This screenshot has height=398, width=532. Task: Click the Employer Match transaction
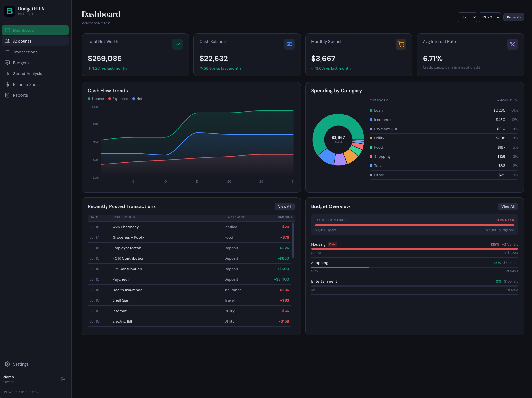(x=190, y=248)
